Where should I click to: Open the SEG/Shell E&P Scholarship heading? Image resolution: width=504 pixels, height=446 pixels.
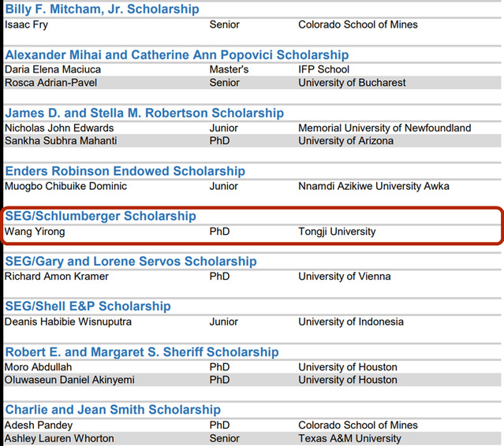tap(88, 307)
